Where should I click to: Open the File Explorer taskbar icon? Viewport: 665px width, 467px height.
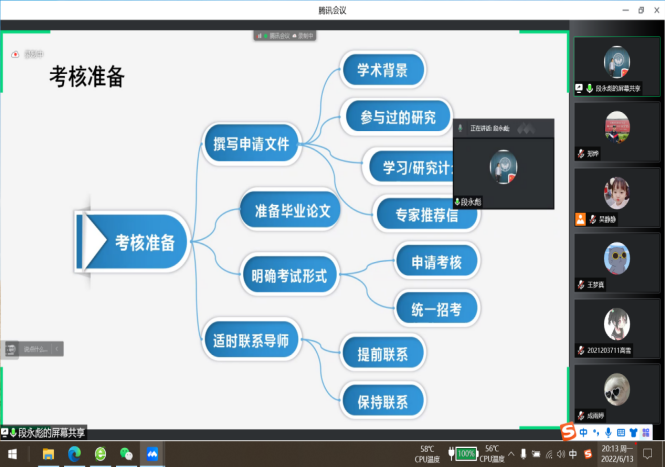(47, 454)
